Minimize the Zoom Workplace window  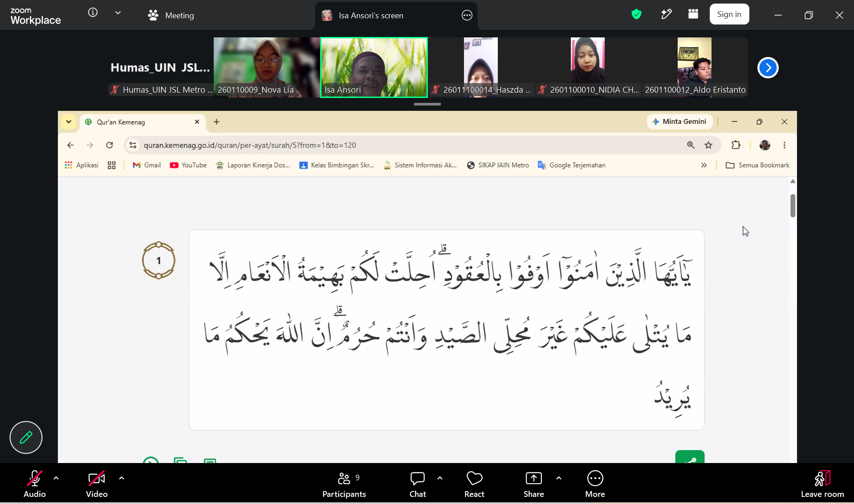click(778, 15)
